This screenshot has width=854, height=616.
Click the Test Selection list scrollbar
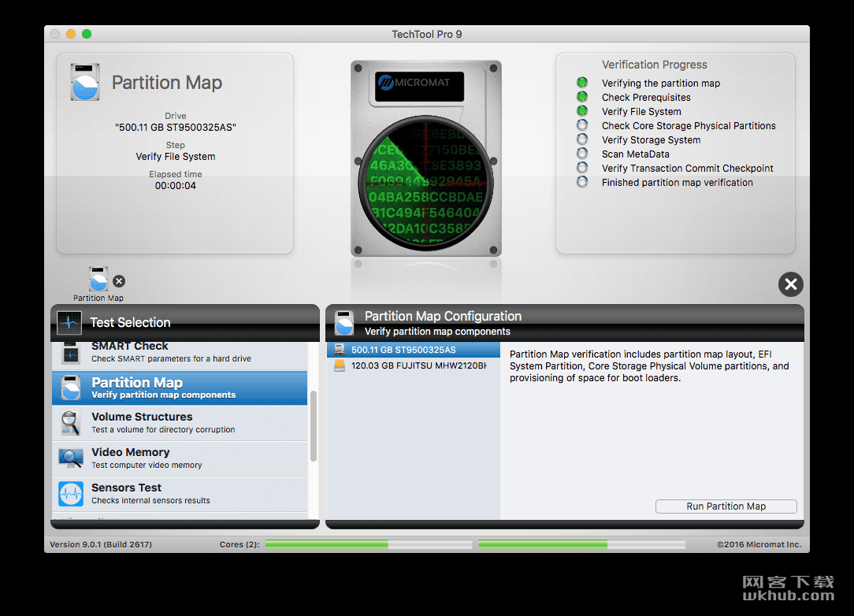tap(314, 426)
